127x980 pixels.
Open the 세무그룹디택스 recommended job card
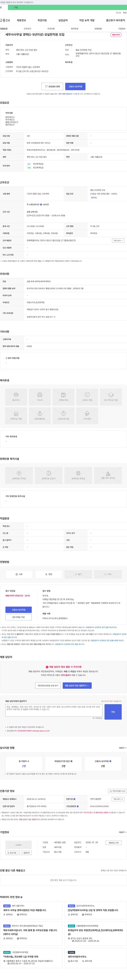31,910
